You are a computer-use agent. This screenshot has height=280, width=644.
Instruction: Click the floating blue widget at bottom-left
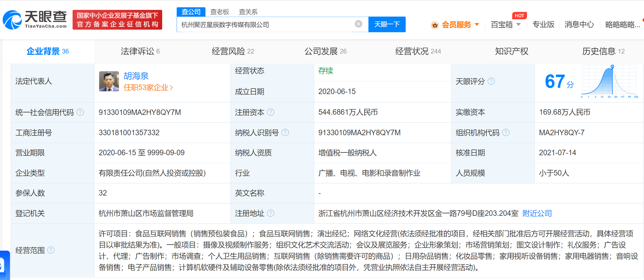tap(5, 265)
